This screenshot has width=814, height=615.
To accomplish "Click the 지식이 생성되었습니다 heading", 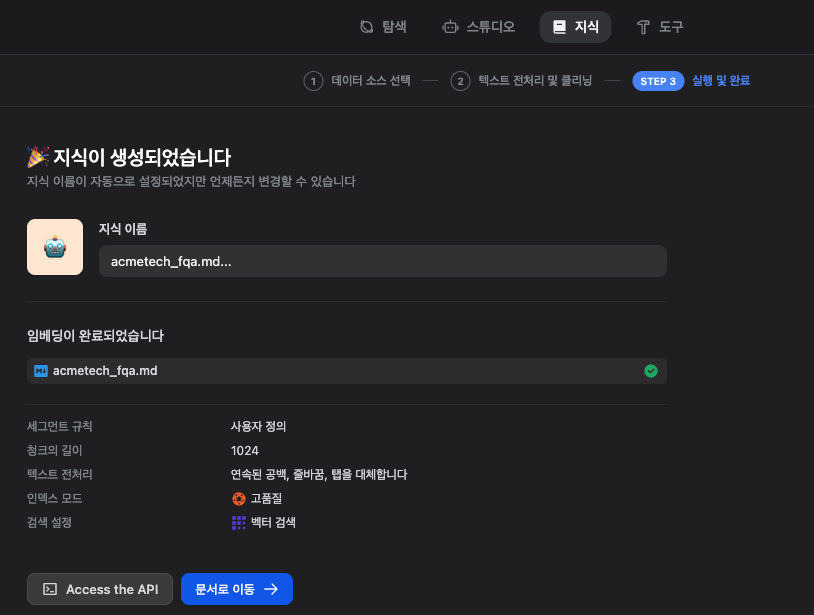I will click(x=142, y=157).
